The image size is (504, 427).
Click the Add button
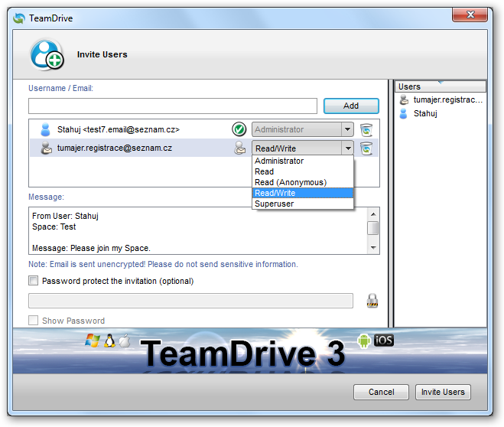pyautogui.click(x=351, y=106)
